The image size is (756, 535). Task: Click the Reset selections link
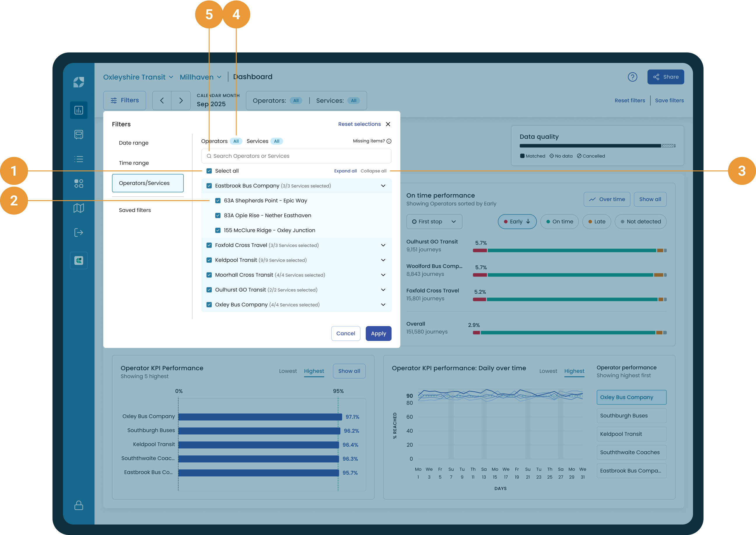[359, 124]
